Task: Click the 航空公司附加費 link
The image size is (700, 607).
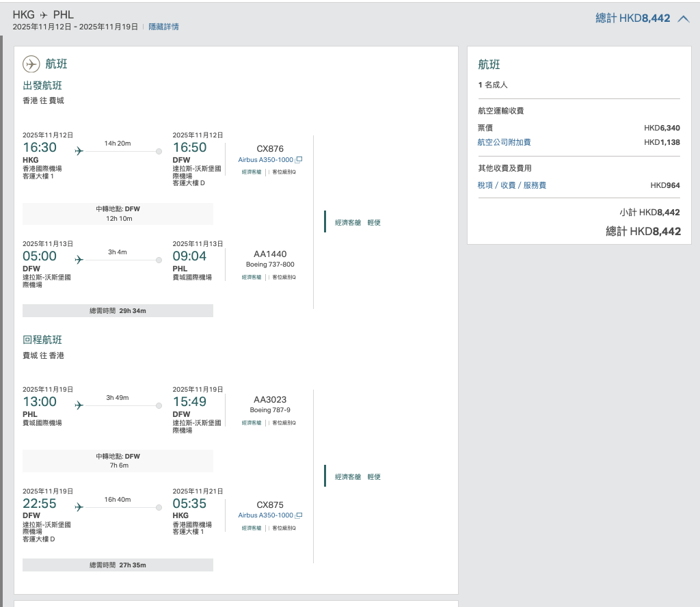Action: point(504,142)
